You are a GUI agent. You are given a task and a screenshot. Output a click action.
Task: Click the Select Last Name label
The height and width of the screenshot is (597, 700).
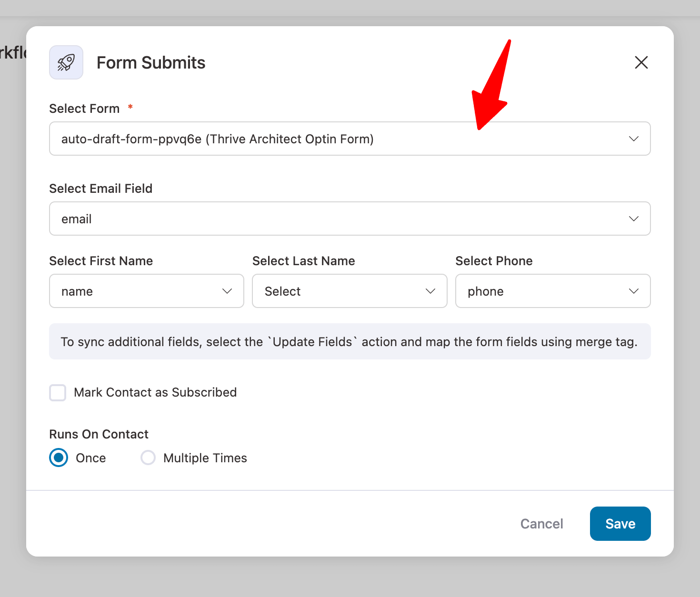(x=304, y=261)
